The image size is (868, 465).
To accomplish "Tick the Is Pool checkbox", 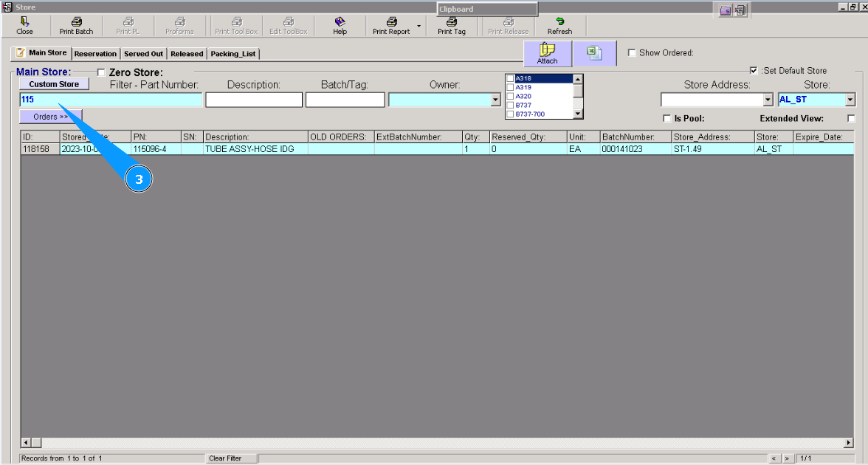I will (x=667, y=118).
